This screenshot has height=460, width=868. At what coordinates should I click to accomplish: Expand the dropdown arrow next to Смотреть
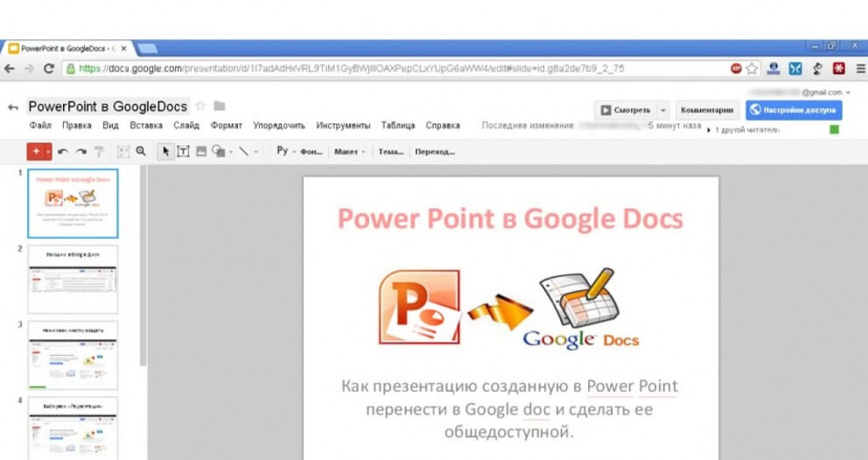point(662,110)
